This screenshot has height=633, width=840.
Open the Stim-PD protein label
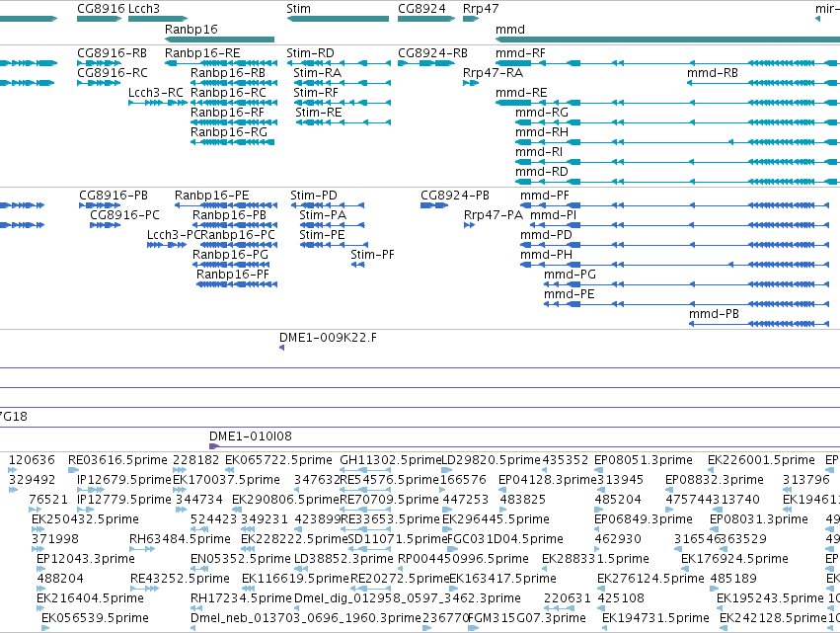click(x=313, y=196)
